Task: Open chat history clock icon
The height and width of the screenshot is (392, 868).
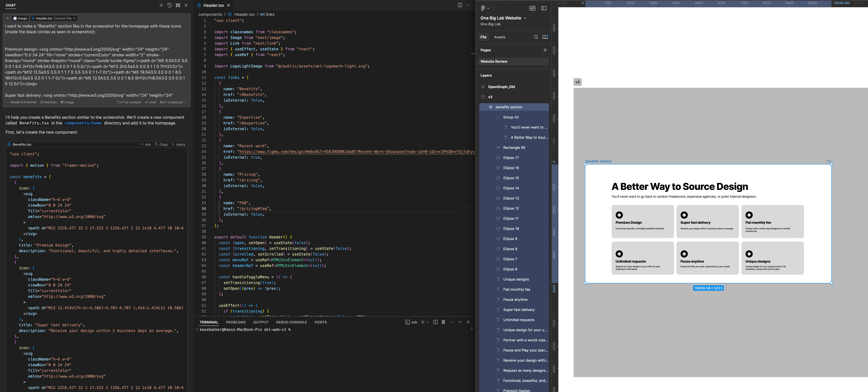Action: (x=170, y=5)
